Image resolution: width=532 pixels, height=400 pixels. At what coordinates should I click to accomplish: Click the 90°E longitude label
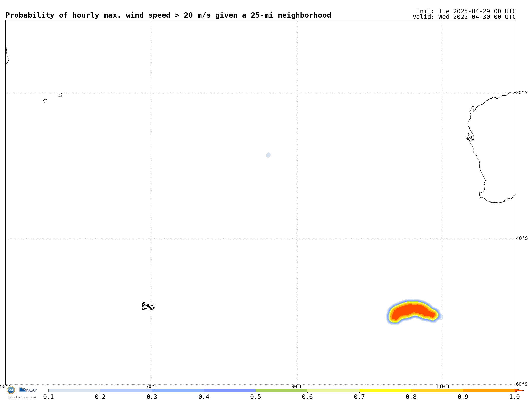pos(297,386)
